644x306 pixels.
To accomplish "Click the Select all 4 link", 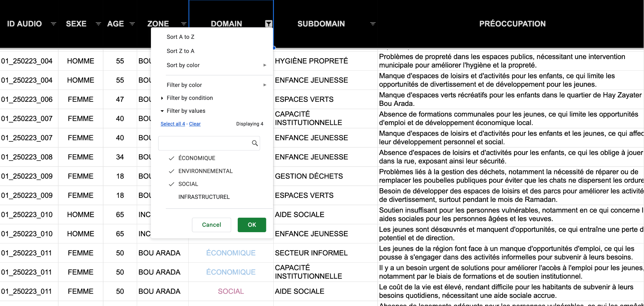I will pyautogui.click(x=173, y=124).
